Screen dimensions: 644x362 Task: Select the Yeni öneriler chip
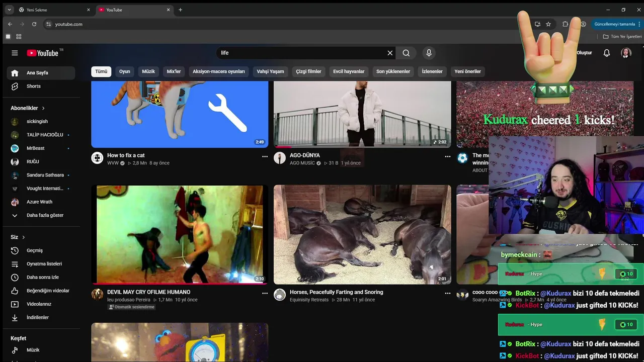click(467, 71)
